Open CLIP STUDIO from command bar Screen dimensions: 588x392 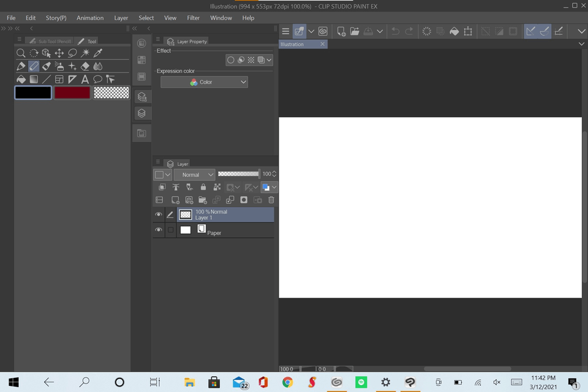323,31
